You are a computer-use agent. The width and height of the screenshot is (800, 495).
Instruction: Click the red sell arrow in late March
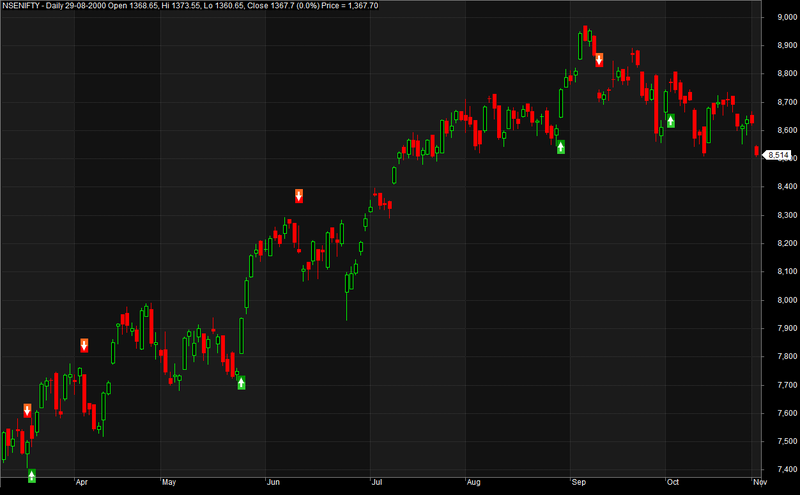pyautogui.click(x=27, y=410)
